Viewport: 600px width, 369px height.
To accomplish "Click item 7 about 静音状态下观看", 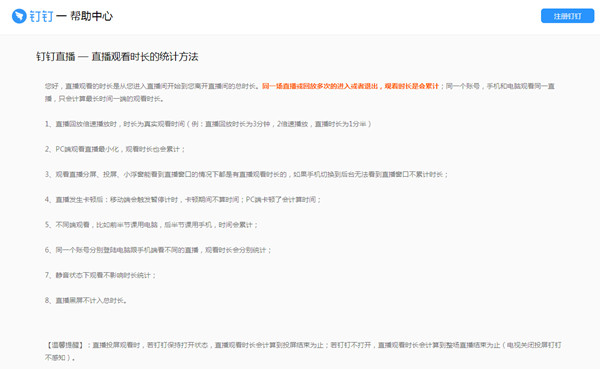I will click(100, 275).
